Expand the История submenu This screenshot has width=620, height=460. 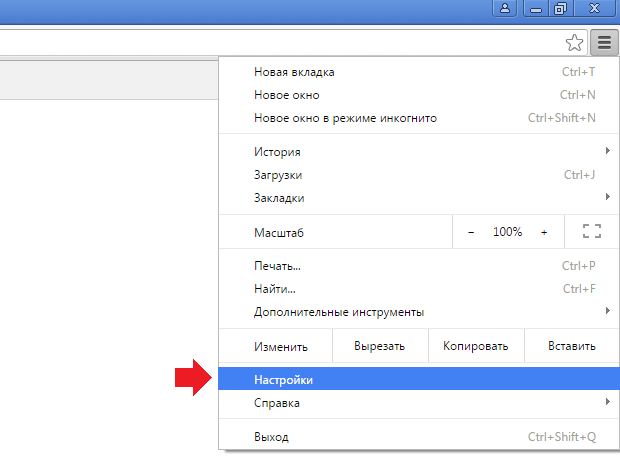[419, 152]
